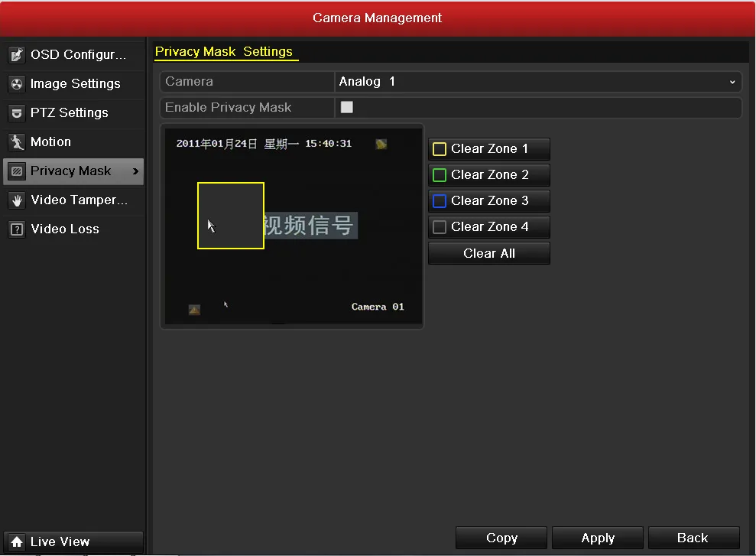Click the Video Tamper hand icon

tap(17, 200)
